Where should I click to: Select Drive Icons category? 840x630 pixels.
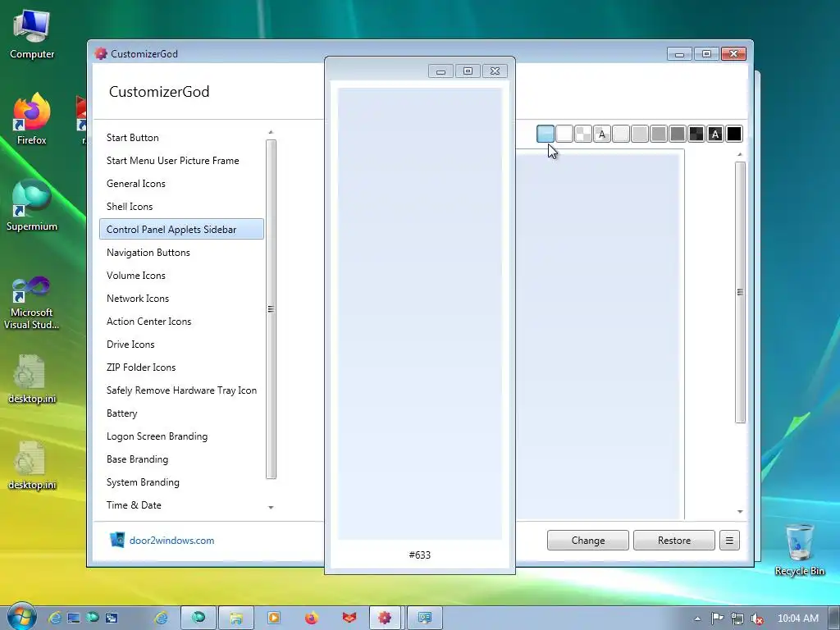181,345
